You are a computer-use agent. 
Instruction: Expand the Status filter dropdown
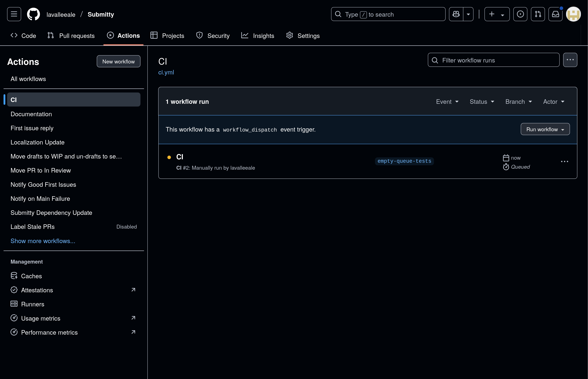pyautogui.click(x=482, y=102)
